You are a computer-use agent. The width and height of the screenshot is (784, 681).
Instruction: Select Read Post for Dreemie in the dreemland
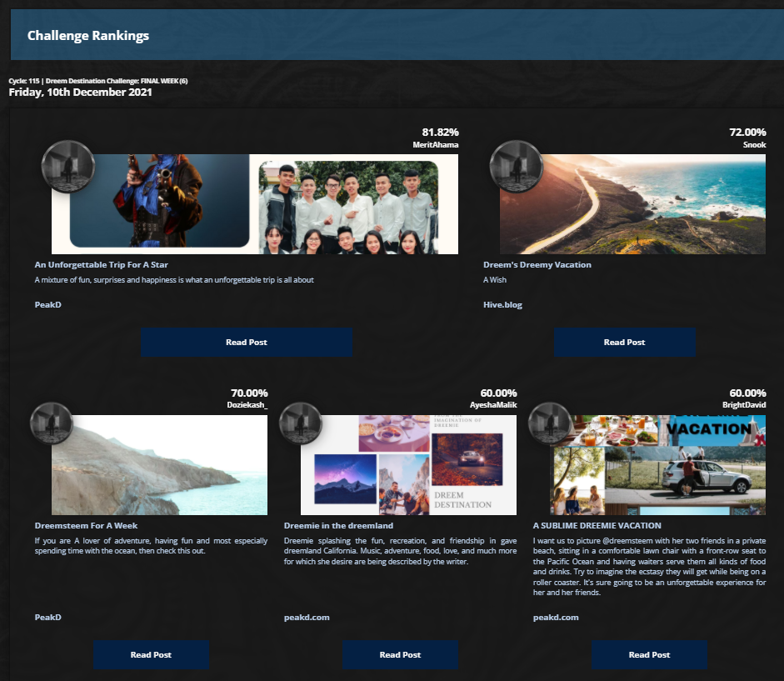coord(400,654)
